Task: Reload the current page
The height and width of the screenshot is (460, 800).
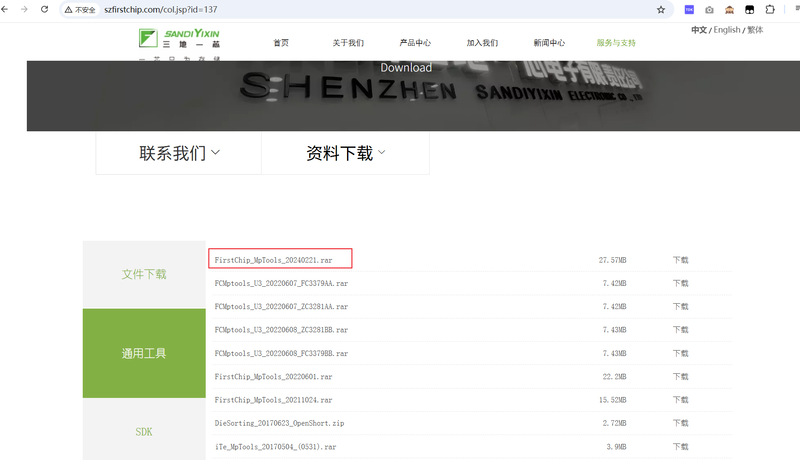Action: 44,9
